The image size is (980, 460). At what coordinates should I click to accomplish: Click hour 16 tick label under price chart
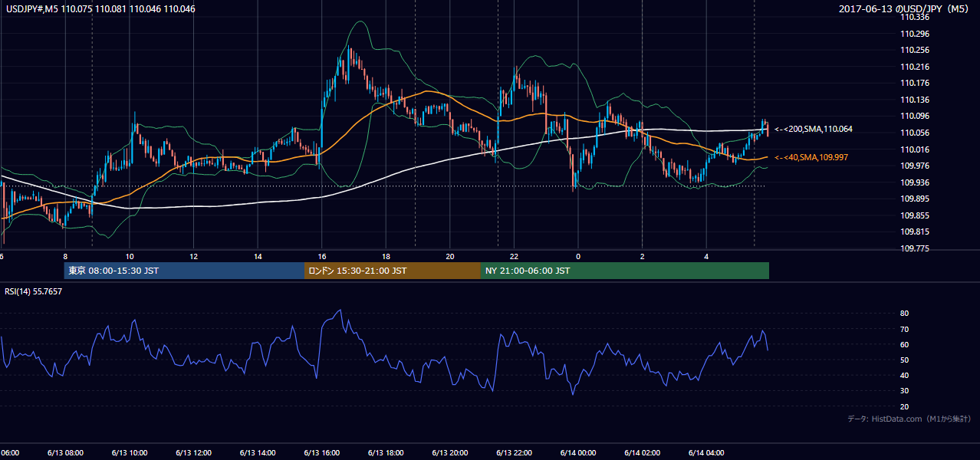point(321,256)
